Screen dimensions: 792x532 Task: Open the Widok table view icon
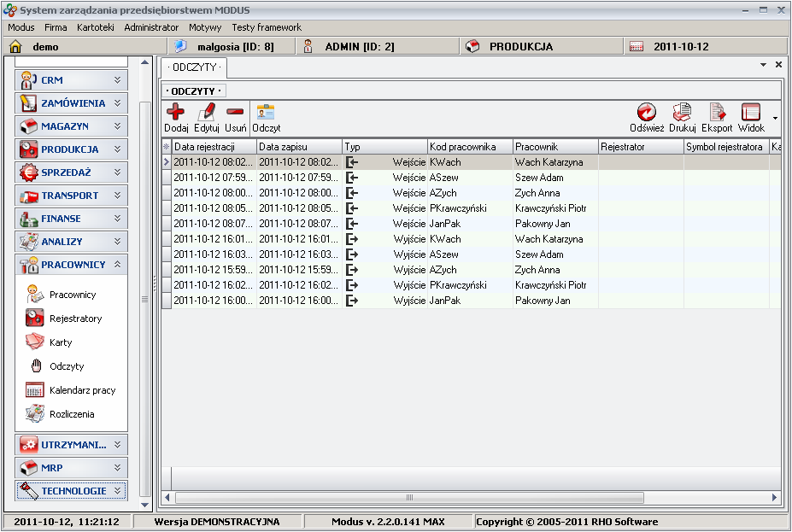pyautogui.click(x=751, y=112)
